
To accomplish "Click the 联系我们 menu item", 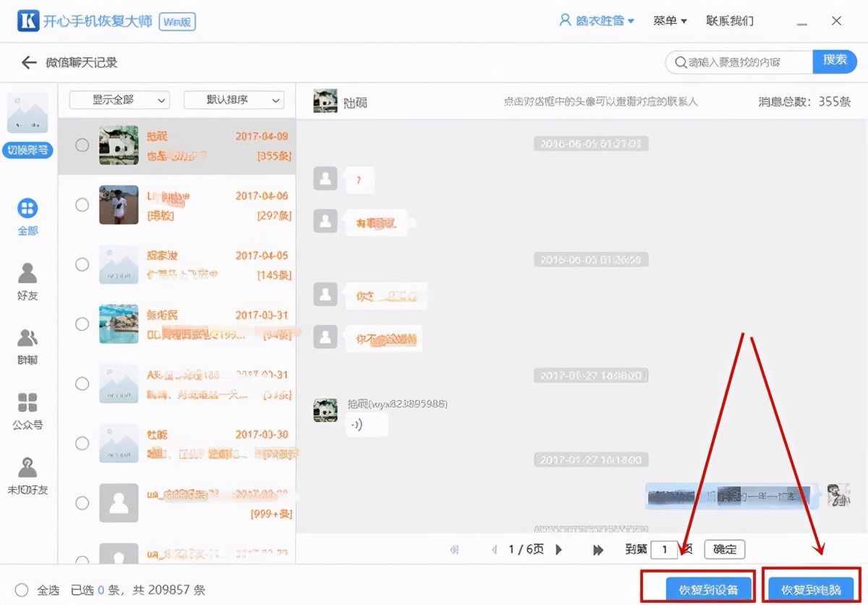I will click(x=731, y=20).
